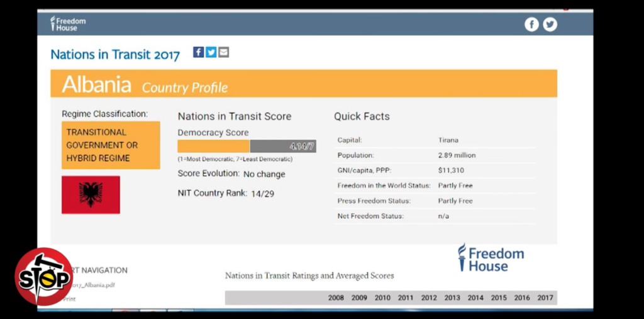Click the Democracy Score bar showing 4.14/7

coord(247,146)
